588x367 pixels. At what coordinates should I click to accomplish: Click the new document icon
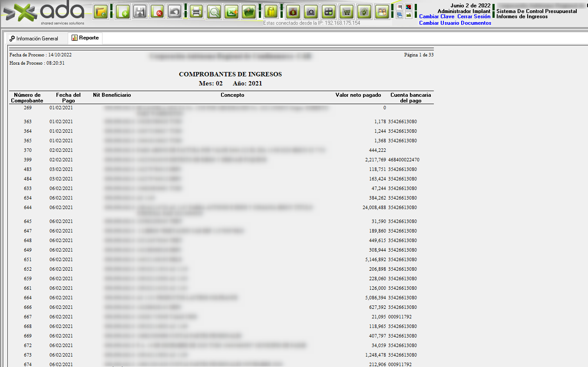coord(123,12)
